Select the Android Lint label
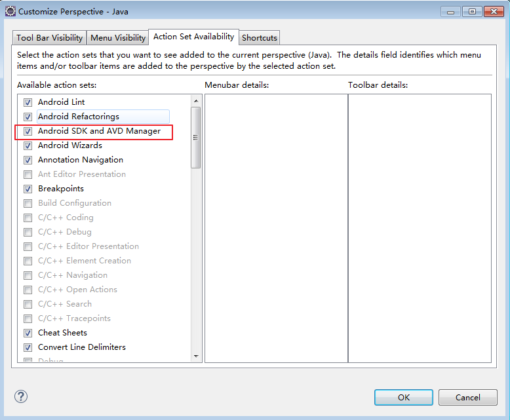 click(61, 102)
